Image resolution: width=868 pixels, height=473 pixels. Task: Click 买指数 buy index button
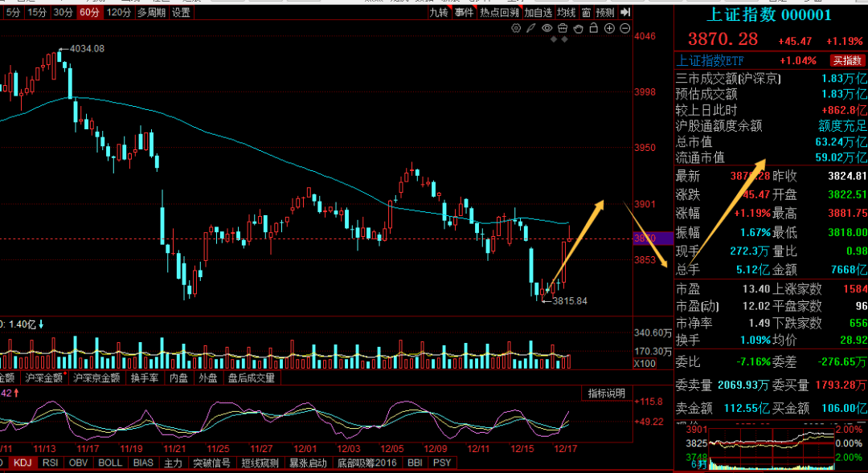(x=849, y=60)
